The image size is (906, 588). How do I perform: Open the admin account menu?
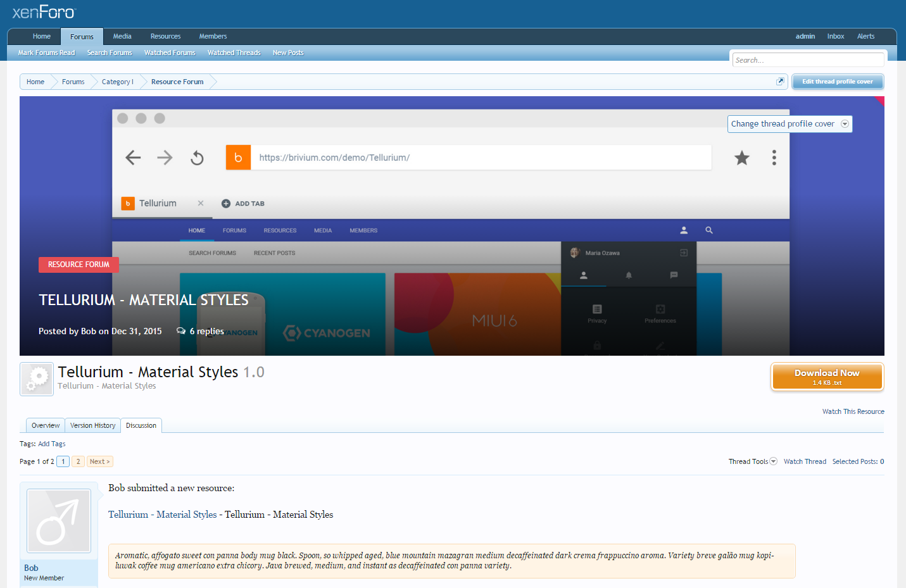[x=805, y=36]
